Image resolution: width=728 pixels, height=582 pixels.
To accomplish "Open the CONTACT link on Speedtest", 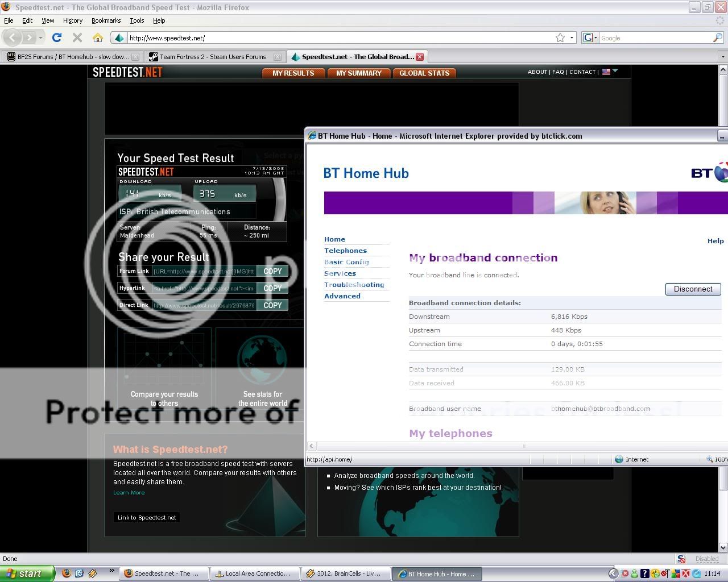I will click(x=582, y=72).
